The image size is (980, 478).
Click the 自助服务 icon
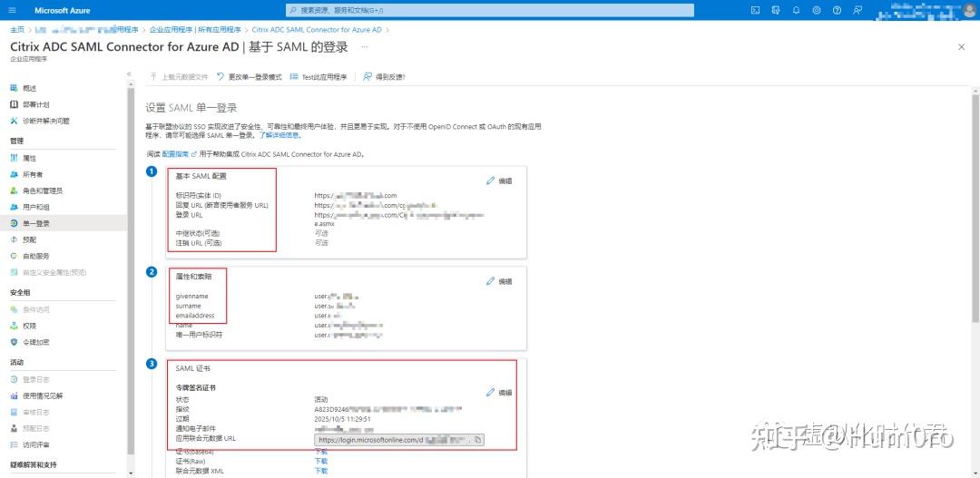pos(14,256)
